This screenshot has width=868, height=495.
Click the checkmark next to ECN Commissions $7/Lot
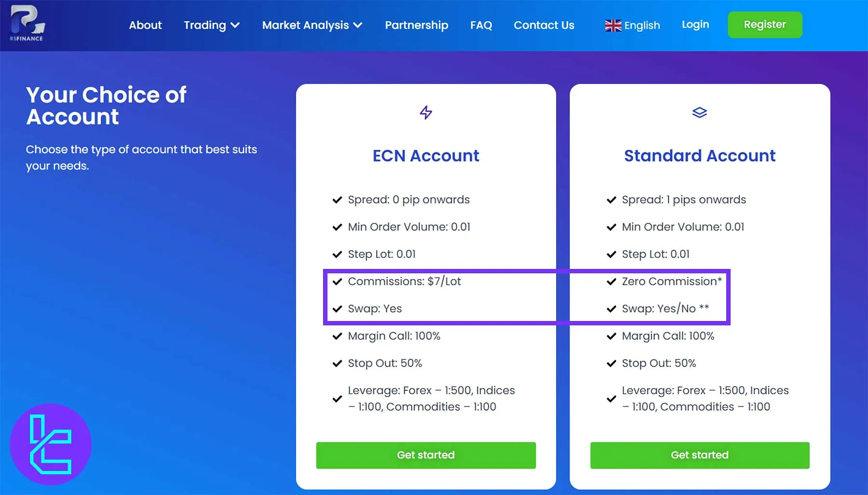337,281
